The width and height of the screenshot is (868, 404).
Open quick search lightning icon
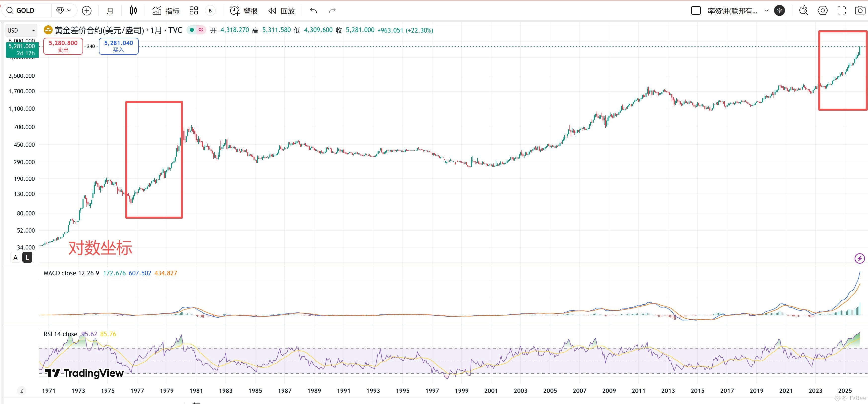[x=804, y=11]
